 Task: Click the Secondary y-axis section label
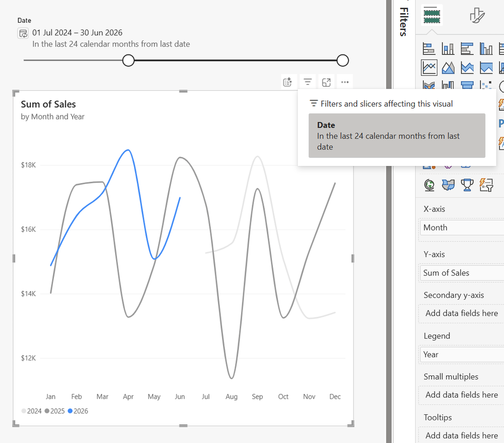pos(454,295)
